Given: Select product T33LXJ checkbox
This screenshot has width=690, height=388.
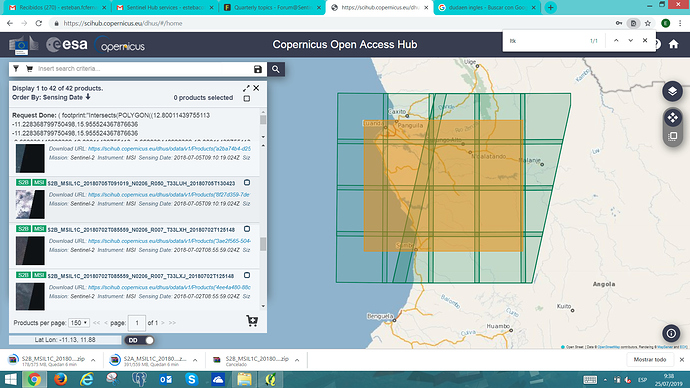Looking at the screenshot, I should (x=247, y=275).
